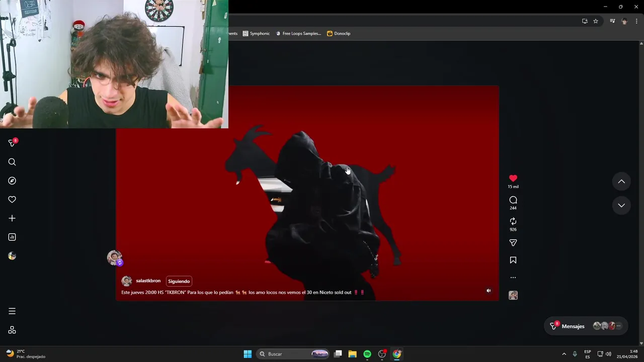644x362 pixels.
Task: Click the 15 mil likes count
Action: [513, 187]
